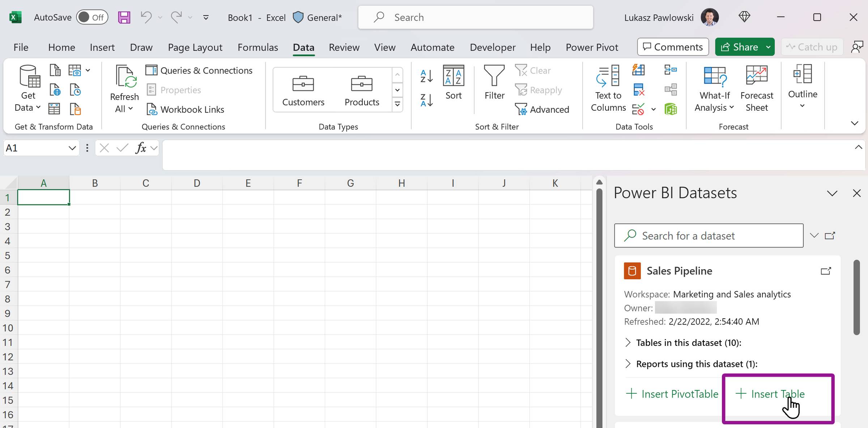
Task: Open Queries & Connections pane
Action: coord(199,70)
